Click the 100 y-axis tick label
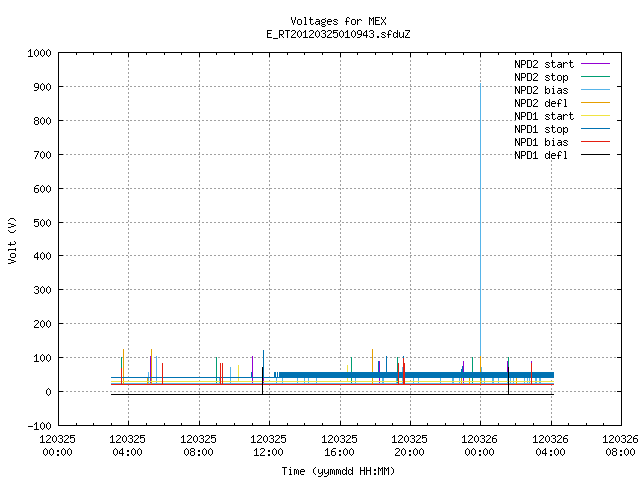The height and width of the screenshot is (480, 640). tap(42, 358)
